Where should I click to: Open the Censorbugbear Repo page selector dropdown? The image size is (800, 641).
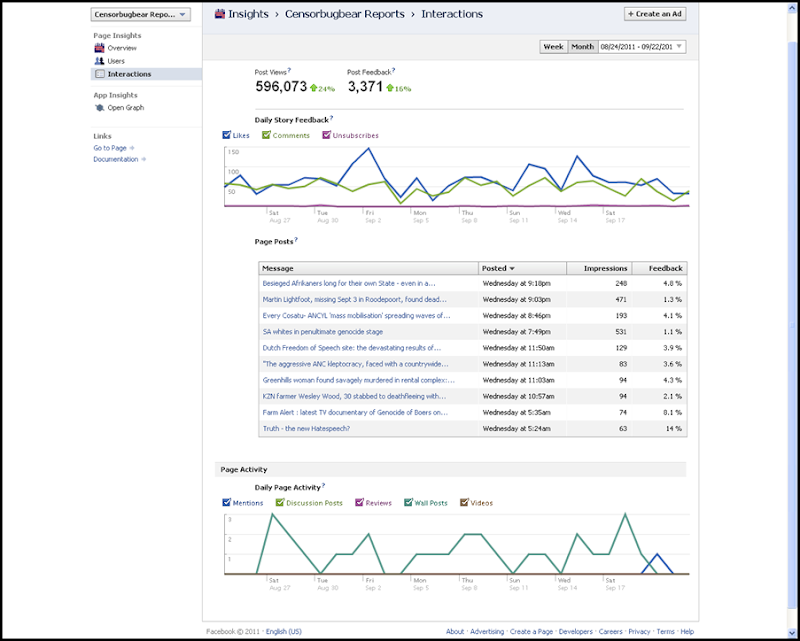pyautogui.click(x=141, y=15)
